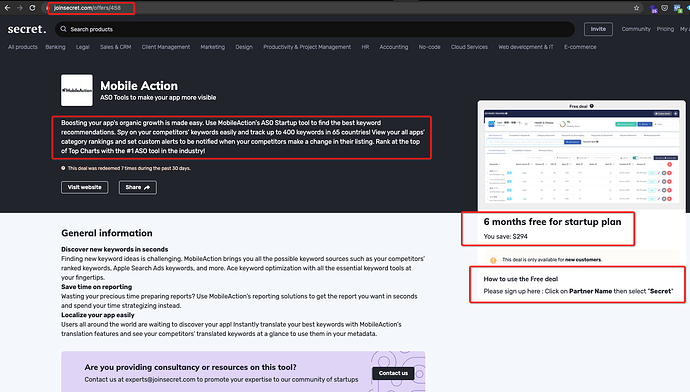Open the E-commerce category
The width and height of the screenshot is (690, 392).
click(580, 47)
